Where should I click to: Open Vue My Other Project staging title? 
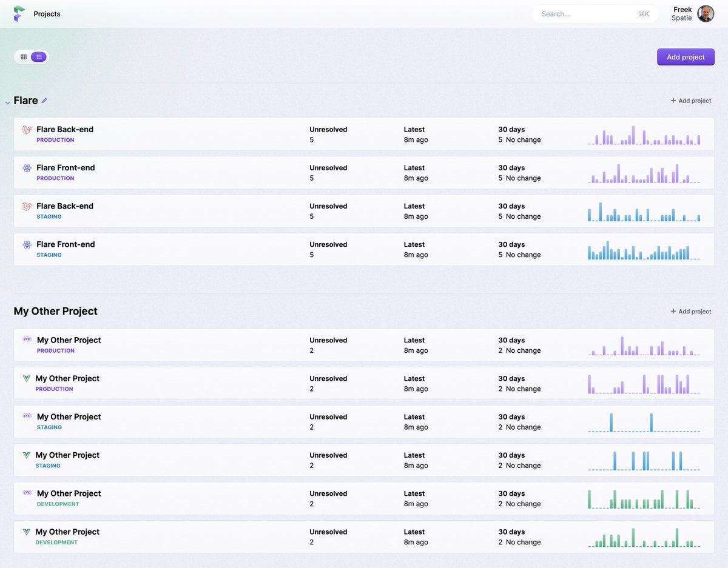coord(67,455)
